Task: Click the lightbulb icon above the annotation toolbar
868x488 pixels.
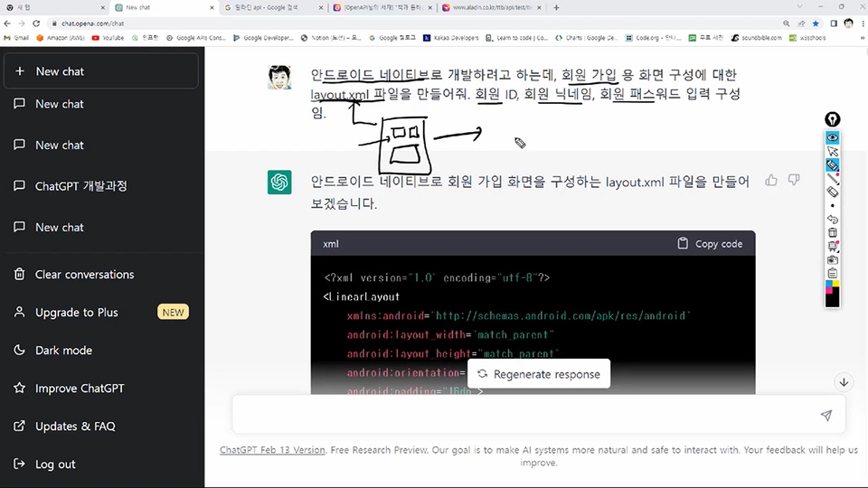Action: (x=832, y=119)
